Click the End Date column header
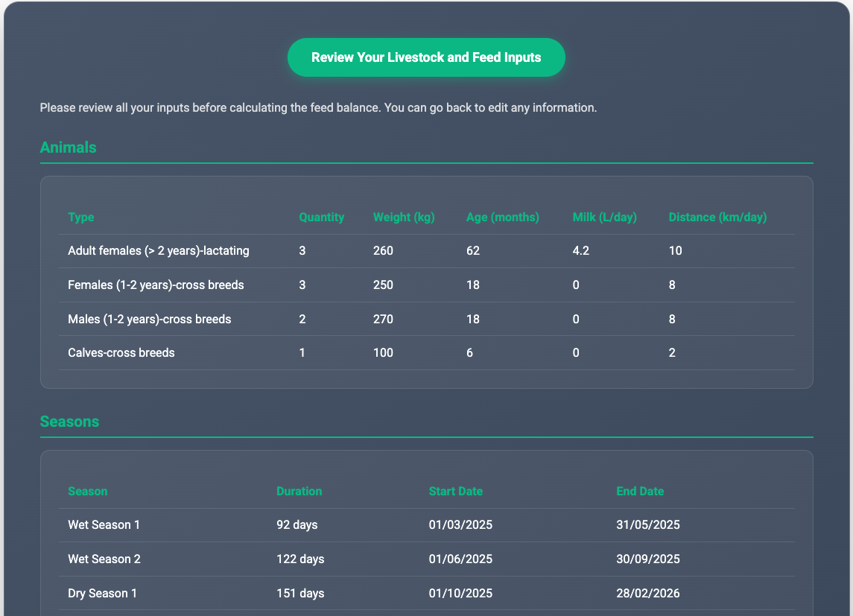This screenshot has height=616, width=853. click(639, 492)
